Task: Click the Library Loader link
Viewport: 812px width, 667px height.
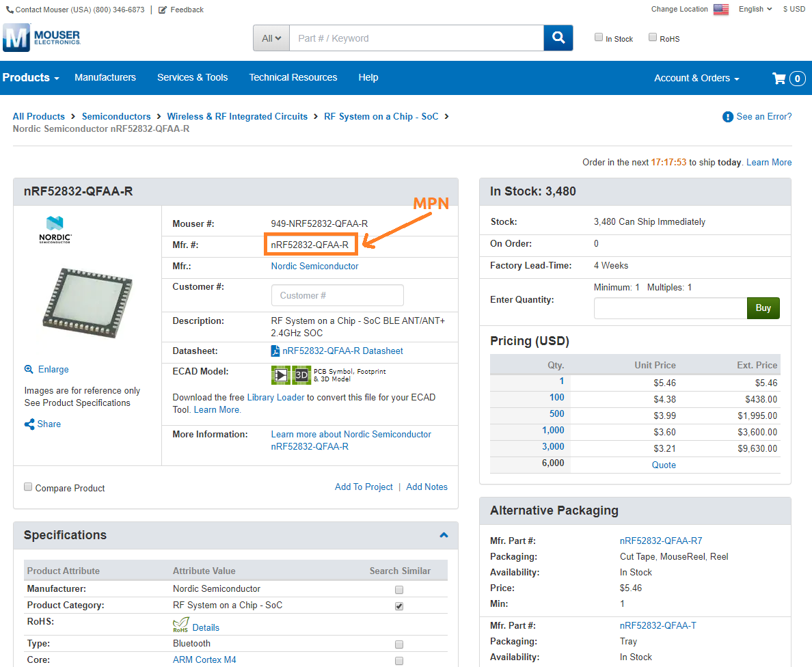Action: pos(275,398)
